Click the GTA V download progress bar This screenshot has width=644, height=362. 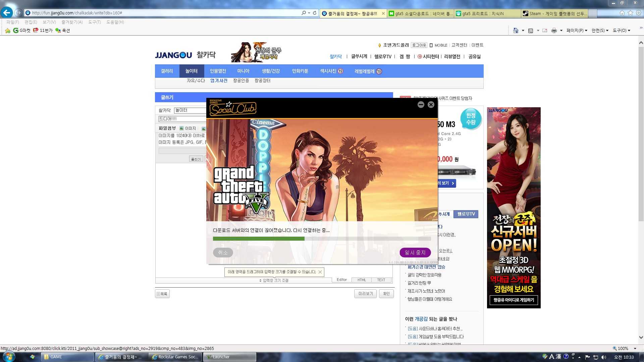pos(322,239)
